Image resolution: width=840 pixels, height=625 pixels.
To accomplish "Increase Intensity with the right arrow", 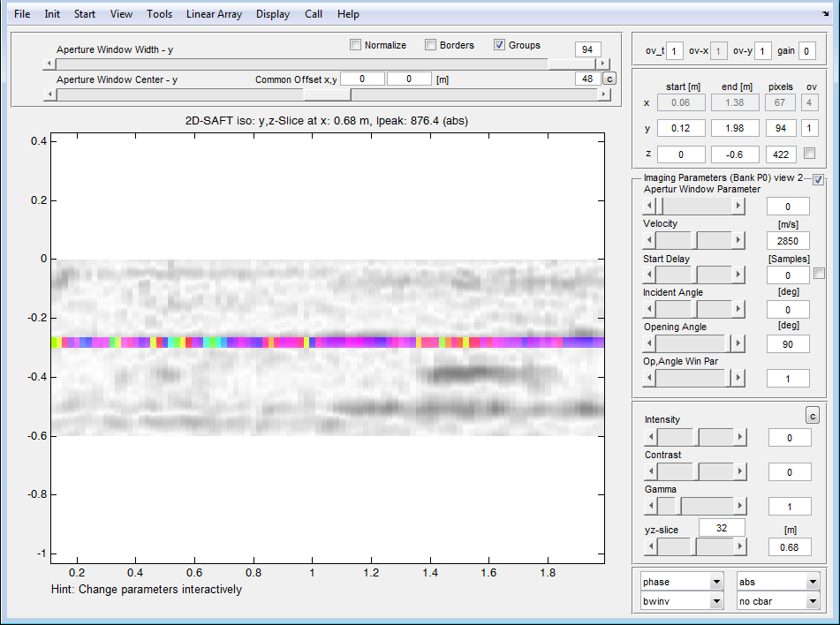I will (740, 437).
